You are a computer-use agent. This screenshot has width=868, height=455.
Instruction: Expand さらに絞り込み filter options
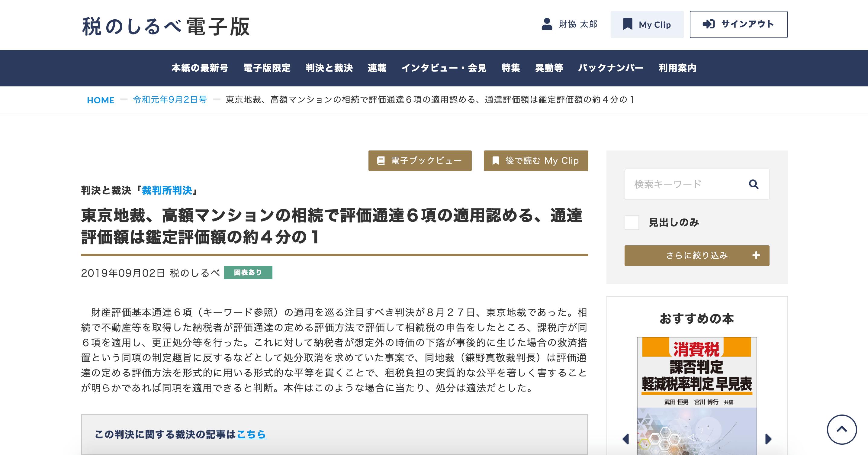point(696,256)
